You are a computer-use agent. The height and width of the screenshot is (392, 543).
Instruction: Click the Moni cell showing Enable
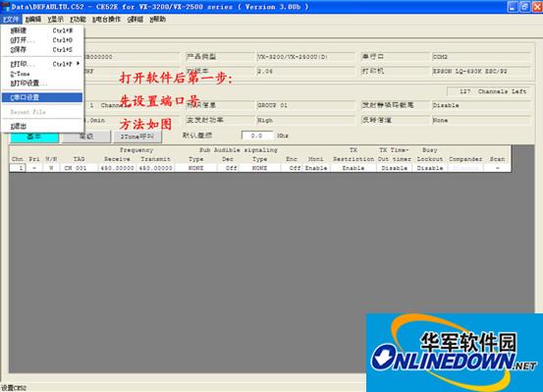click(x=316, y=168)
